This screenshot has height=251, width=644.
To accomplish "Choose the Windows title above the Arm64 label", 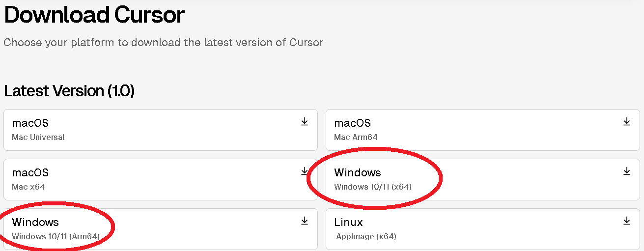I will (35, 223).
